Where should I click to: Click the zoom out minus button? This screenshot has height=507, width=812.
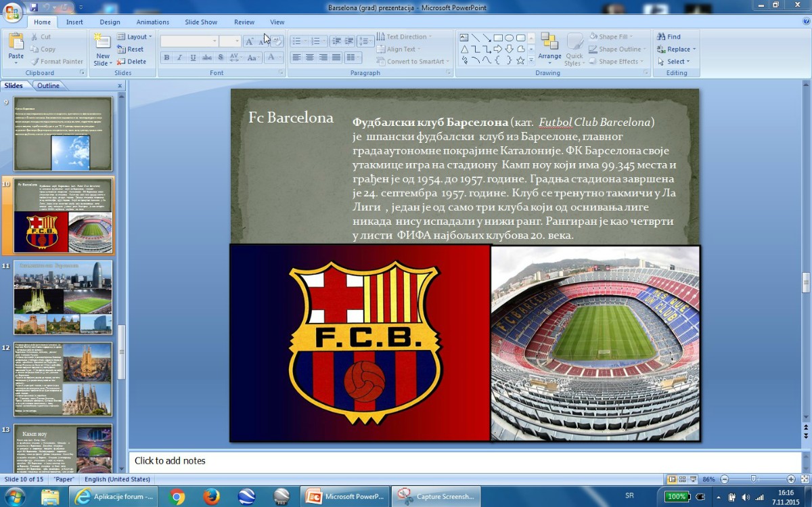pyautogui.click(x=724, y=479)
